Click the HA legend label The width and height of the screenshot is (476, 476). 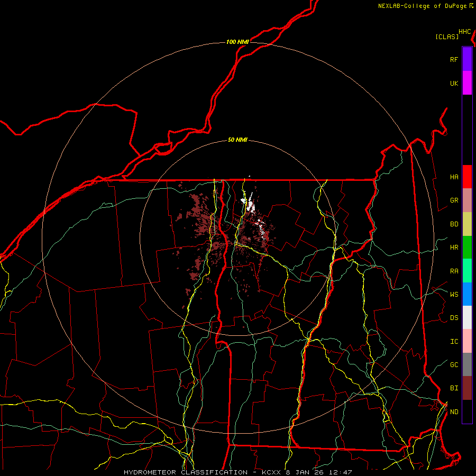(454, 177)
